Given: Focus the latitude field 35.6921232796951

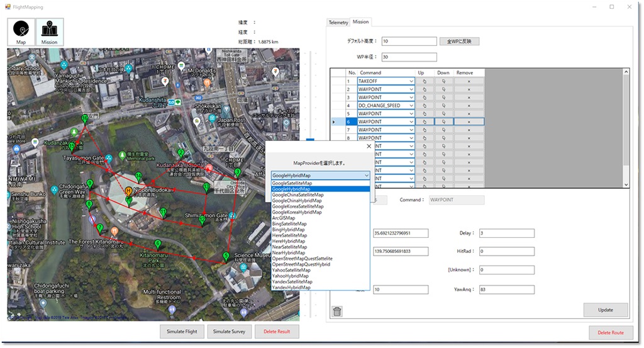Looking at the screenshot, I should 401,233.
